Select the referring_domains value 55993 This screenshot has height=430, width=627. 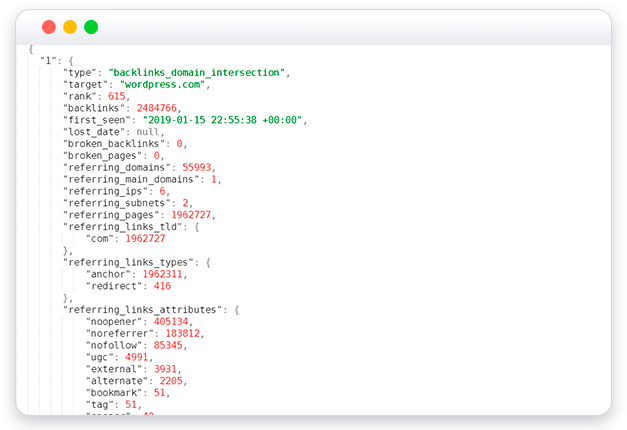(x=196, y=168)
